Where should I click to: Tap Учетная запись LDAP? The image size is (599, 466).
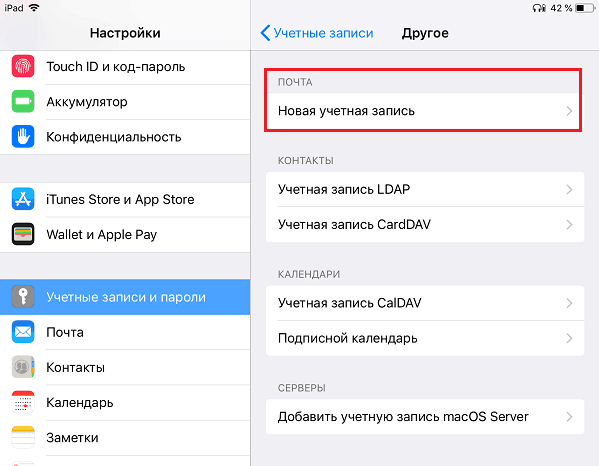click(425, 189)
